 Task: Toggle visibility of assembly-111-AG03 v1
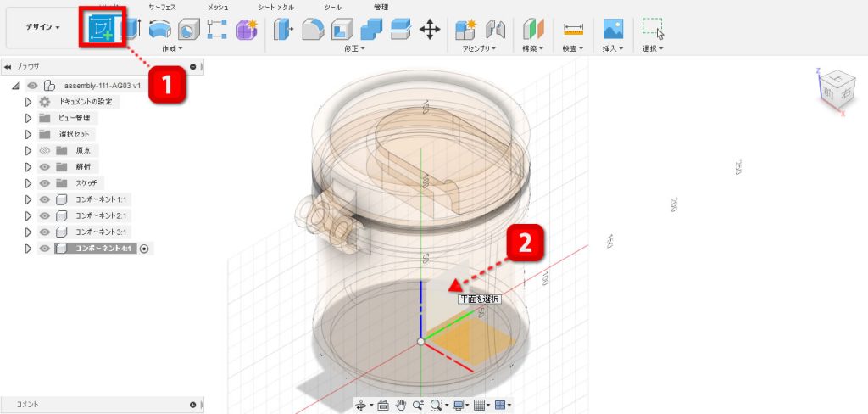[33, 86]
